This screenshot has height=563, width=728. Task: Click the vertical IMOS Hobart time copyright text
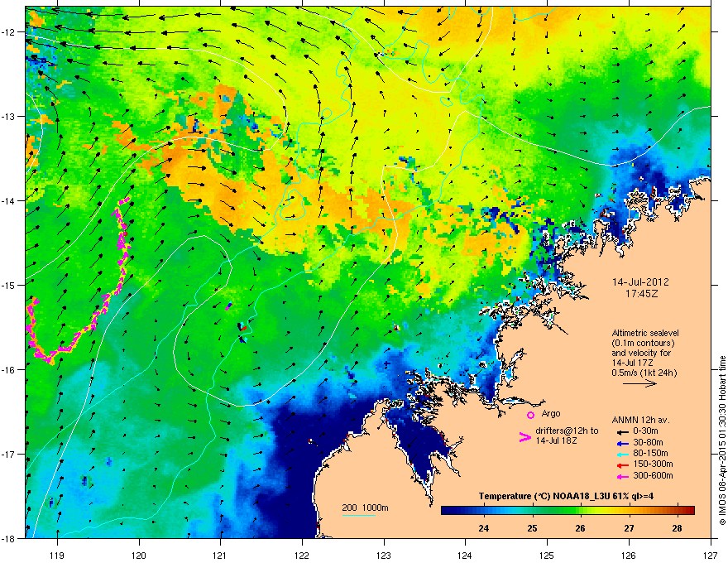coord(722,440)
